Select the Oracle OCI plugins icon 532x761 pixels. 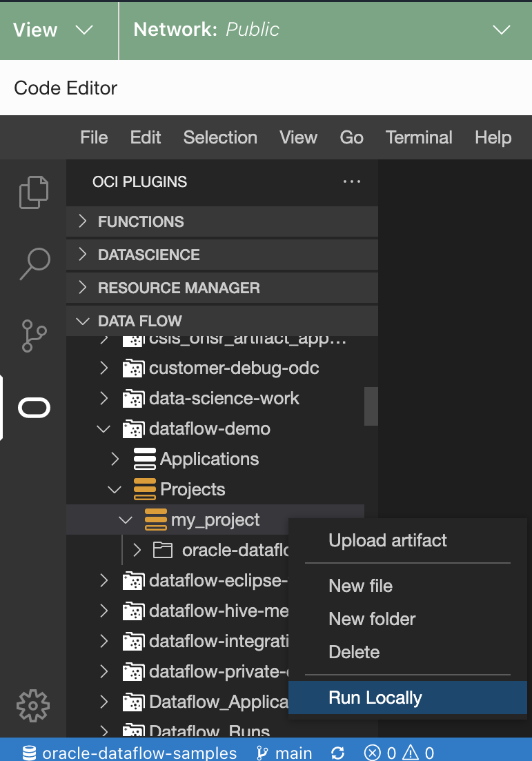[34, 408]
